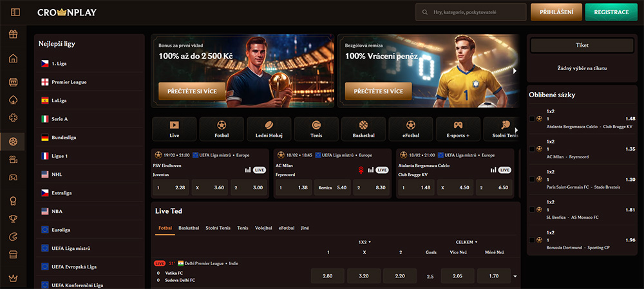Check Borussia Dortmund - Sporting CP bet box
644x289 pixels.
tap(532, 240)
